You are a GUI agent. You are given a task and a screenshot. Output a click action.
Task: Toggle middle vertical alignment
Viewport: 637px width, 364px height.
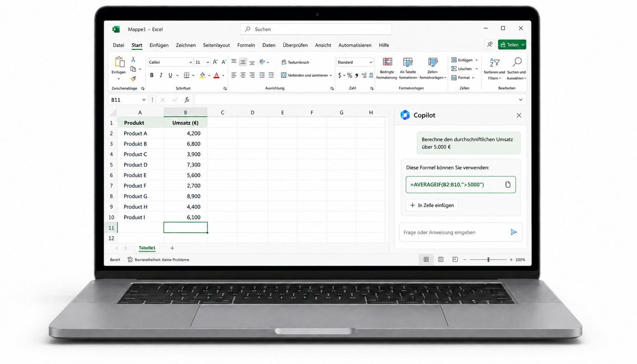pos(243,62)
